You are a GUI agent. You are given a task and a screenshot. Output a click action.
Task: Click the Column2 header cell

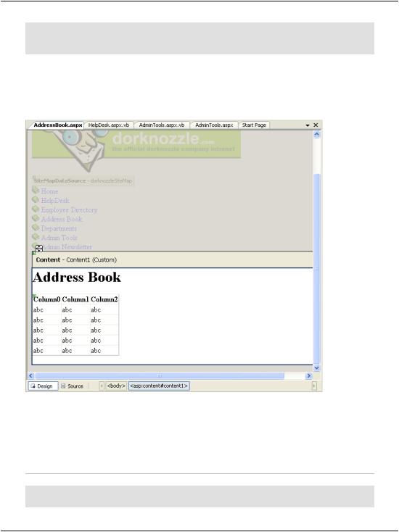[104, 299]
